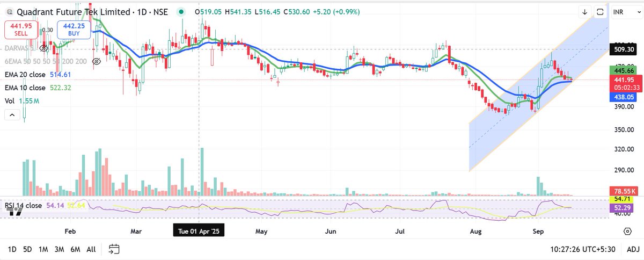Click the Quadrant Future Tek Limited title
Image resolution: width=644 pixels, height=260 pixels.
click(73, 11)
